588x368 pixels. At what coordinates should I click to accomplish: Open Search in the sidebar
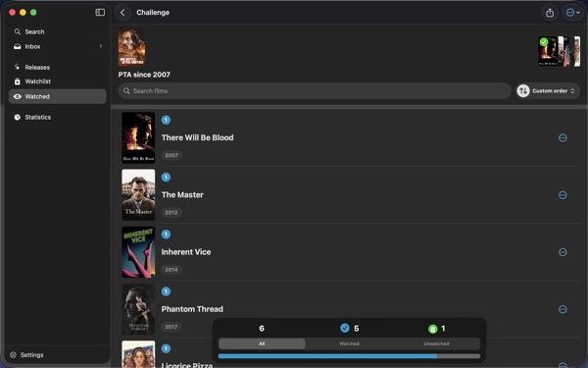(x=58, y=32)
